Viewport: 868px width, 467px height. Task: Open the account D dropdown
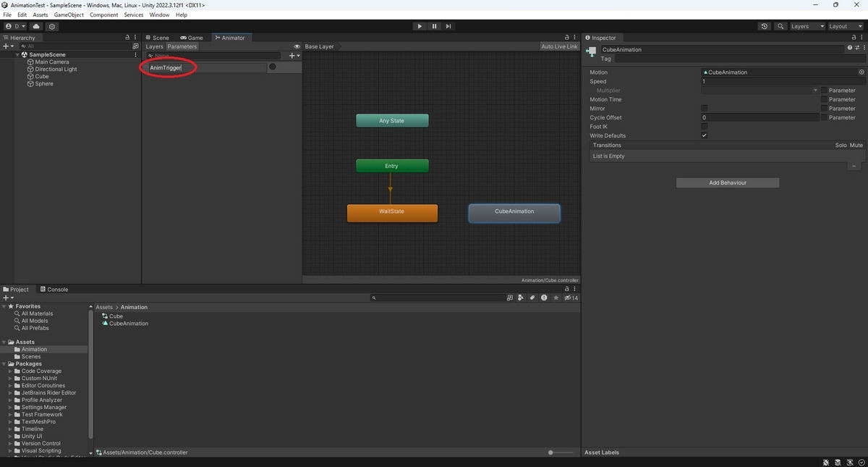[x=15, y=26]
